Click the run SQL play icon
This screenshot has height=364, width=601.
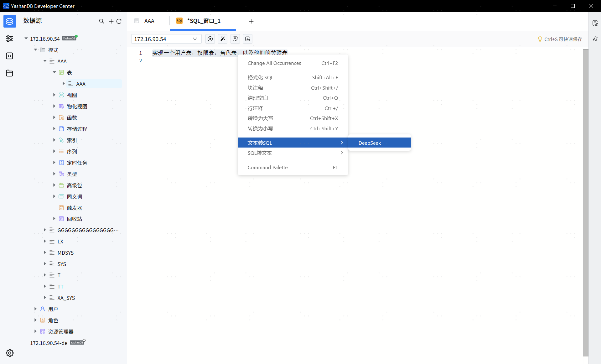tap(210, 39)
